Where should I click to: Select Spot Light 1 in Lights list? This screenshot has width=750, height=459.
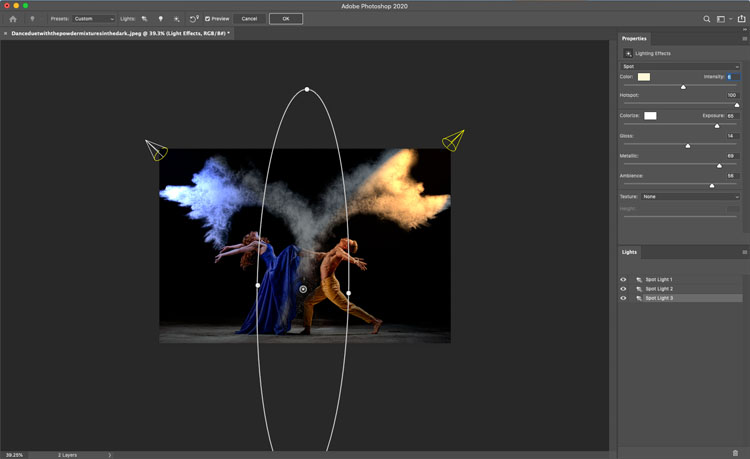pyautogui.click(x=693, y=280)
